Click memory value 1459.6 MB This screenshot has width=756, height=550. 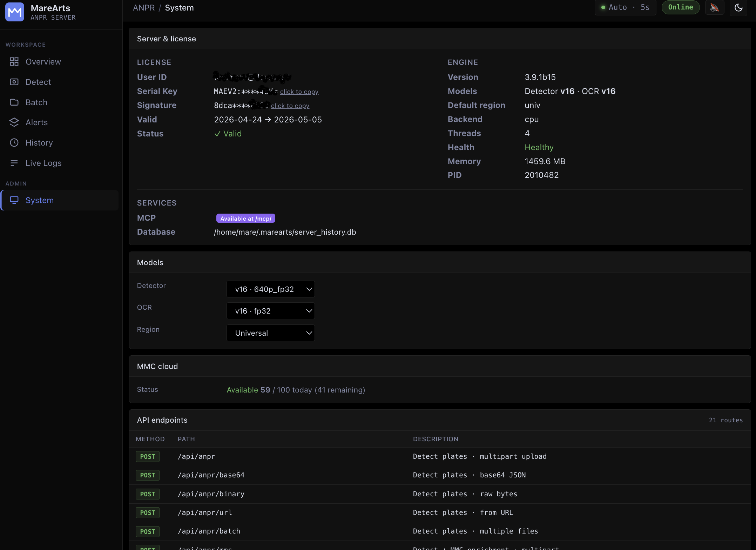click(545, 161)
